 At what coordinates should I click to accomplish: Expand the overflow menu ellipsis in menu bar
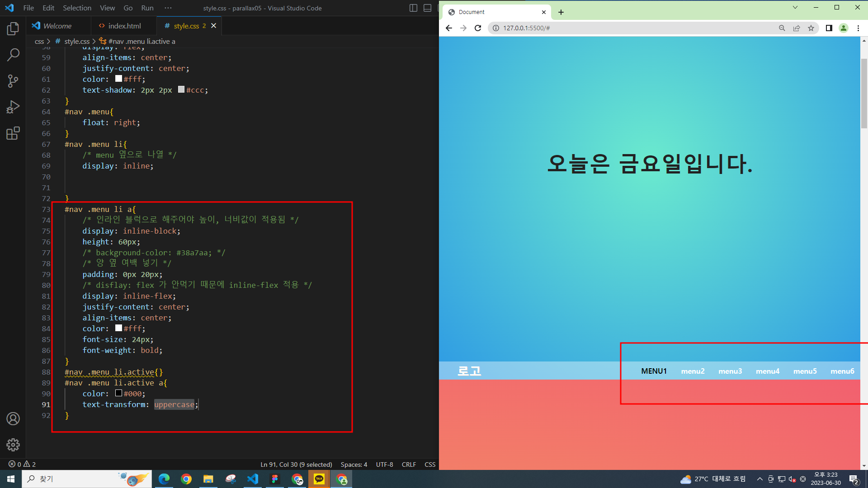click(168, 8)
